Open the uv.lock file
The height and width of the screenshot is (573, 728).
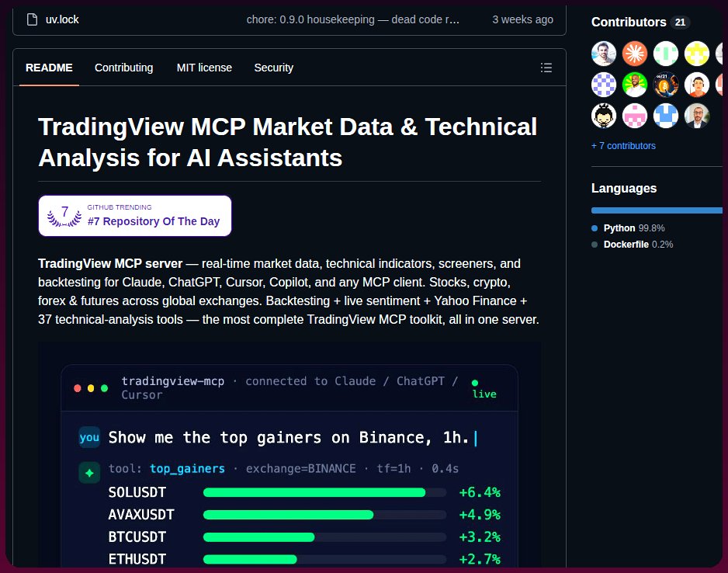click(x=62, y=19)
